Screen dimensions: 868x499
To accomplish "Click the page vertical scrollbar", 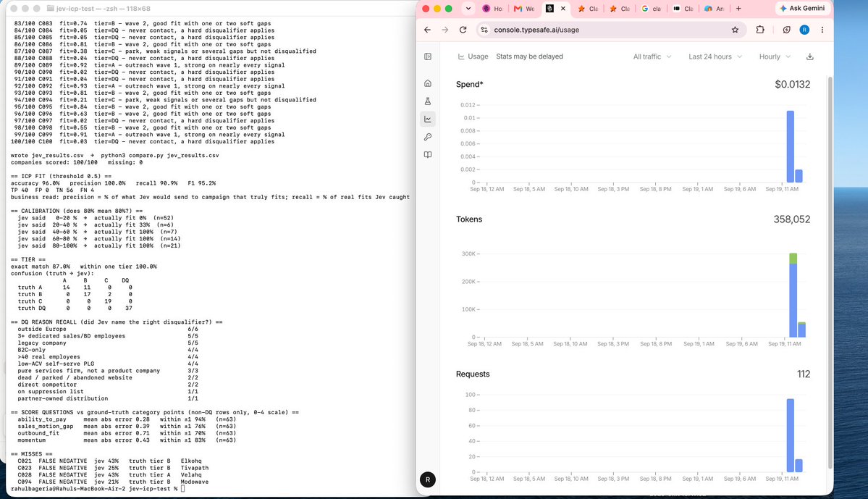I will [830, 272].
